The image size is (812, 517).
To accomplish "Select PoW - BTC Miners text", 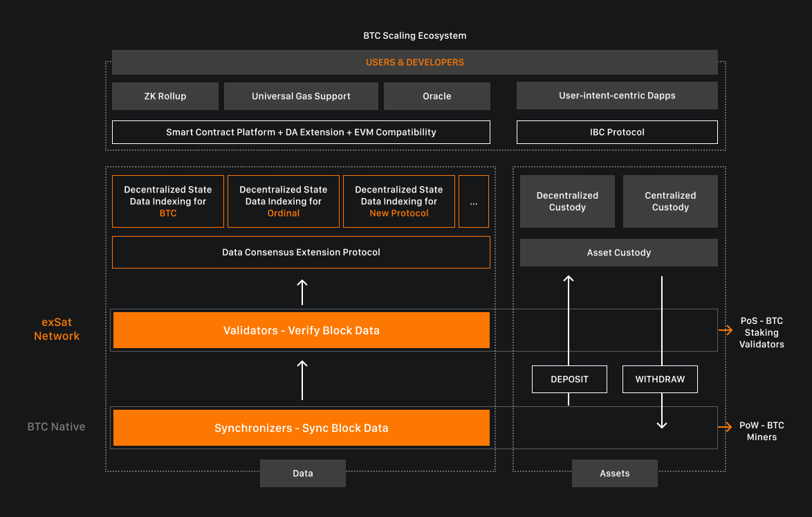I will pyautogui.click(x=762, y=431).
